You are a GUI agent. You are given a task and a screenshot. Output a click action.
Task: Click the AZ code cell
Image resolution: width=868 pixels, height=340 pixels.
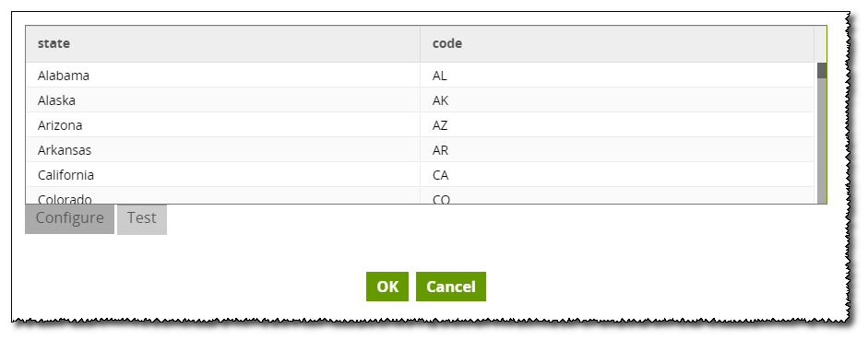click(617, 125)
